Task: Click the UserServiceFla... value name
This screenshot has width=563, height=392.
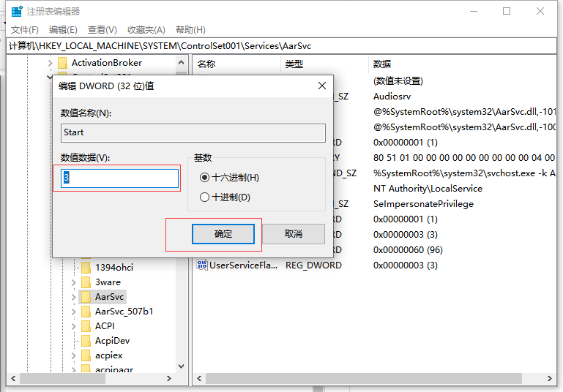Action: pos(244,265)
